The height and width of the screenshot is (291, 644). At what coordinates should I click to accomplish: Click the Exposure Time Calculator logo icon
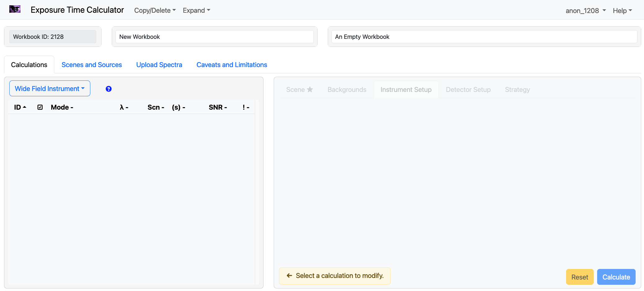point(15,9)
